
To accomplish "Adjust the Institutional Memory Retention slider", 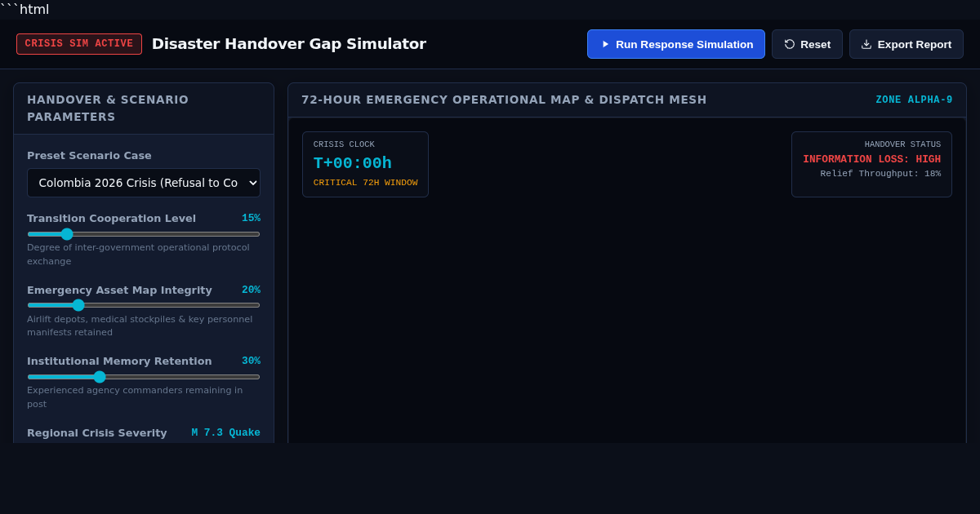I will click(144, 377).
